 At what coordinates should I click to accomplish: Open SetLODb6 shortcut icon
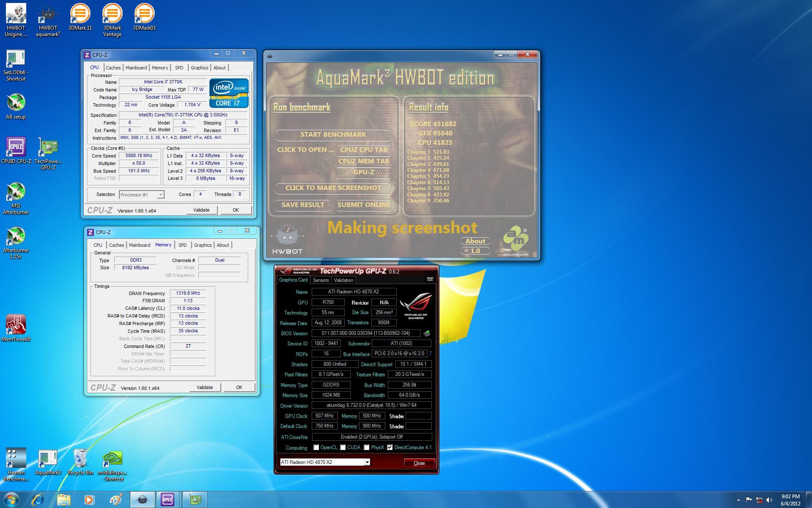(16, 65)
